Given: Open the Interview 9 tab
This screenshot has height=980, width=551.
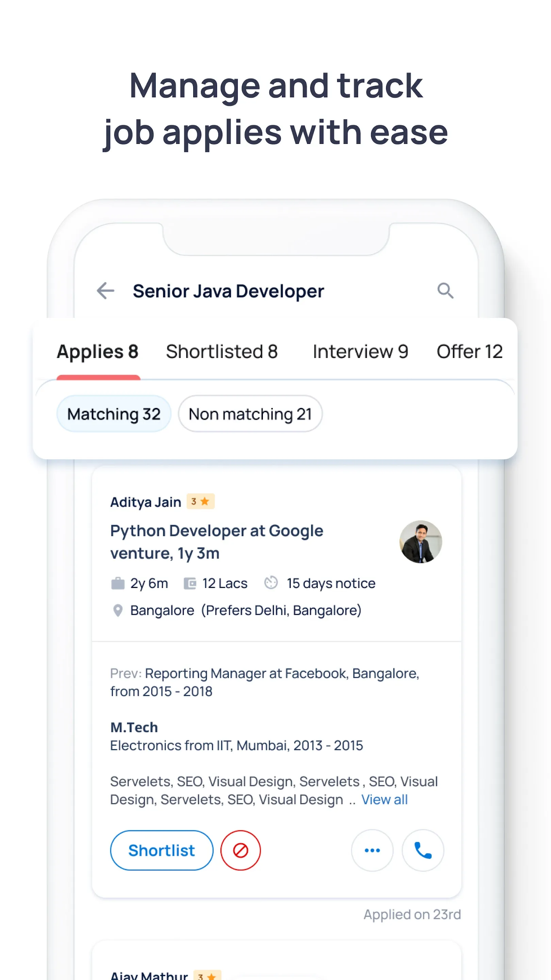Looking at the screenshot, I should [x=360, y=352].
